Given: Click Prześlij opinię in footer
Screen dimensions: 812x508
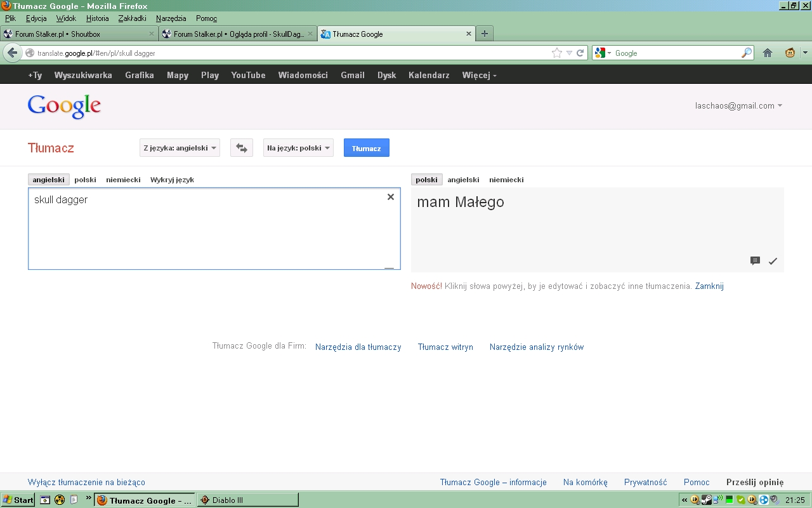Looking at the screenshot, I should pos(755,483).
